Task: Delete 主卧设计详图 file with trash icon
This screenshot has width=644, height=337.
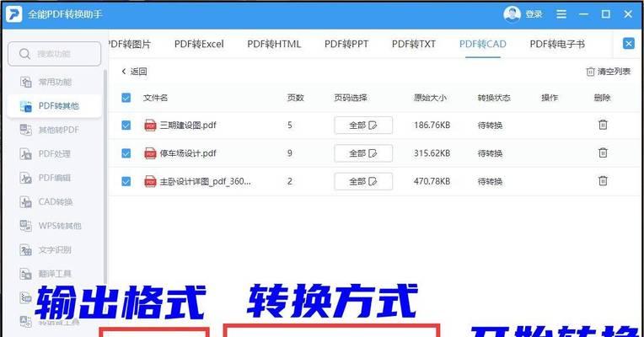Action: 603,180
